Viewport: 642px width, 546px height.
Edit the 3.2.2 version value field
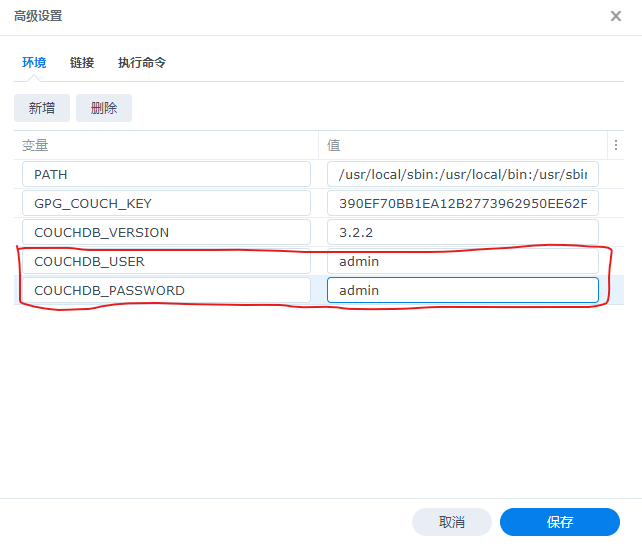click(462, 233)
